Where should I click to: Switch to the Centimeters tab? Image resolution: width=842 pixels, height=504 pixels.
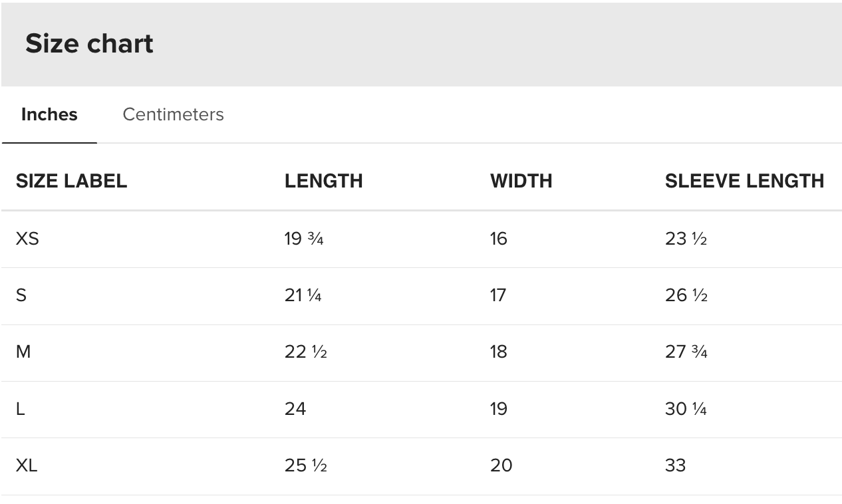(x=173, y=114)
